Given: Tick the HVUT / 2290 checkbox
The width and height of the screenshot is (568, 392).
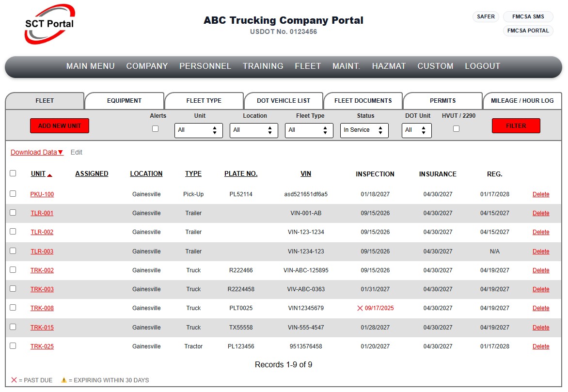Looking at the screenshot, I should point(457,128).
